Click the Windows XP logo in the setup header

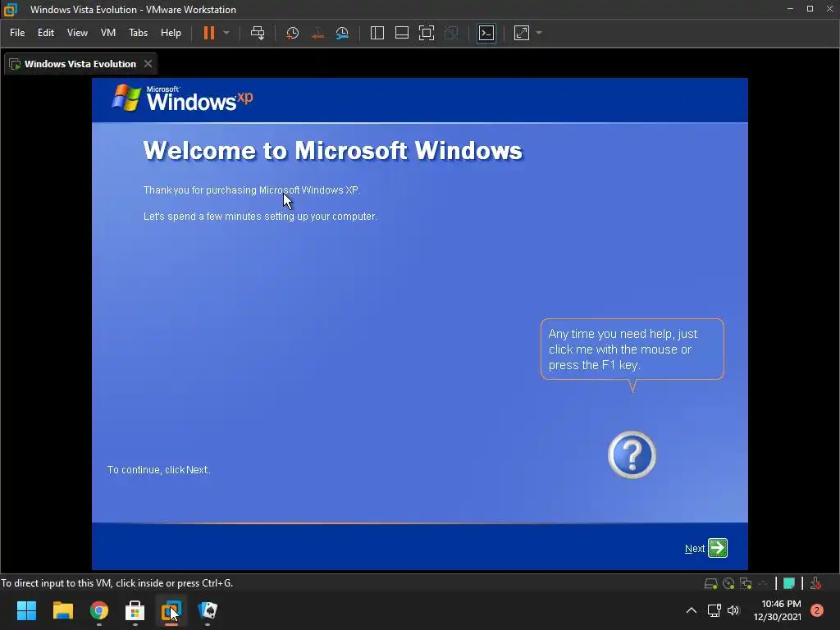point(182,98)
